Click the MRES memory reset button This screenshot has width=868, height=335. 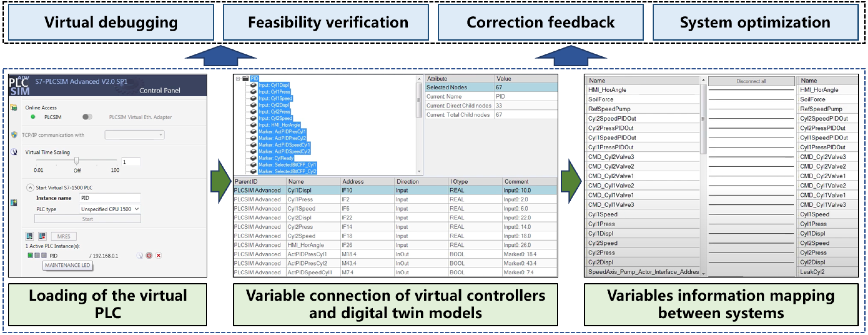pyautogui.click(x=63, y=236)
